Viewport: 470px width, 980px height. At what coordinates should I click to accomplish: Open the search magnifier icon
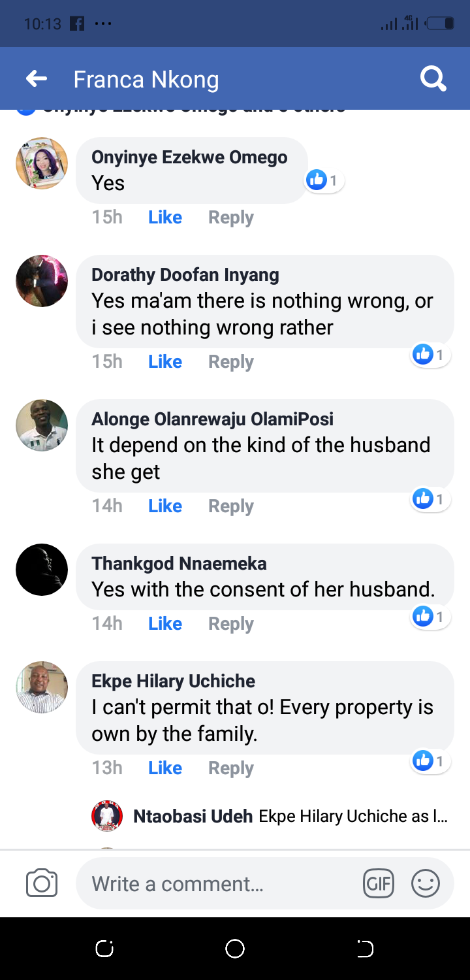tap(433, 79)
